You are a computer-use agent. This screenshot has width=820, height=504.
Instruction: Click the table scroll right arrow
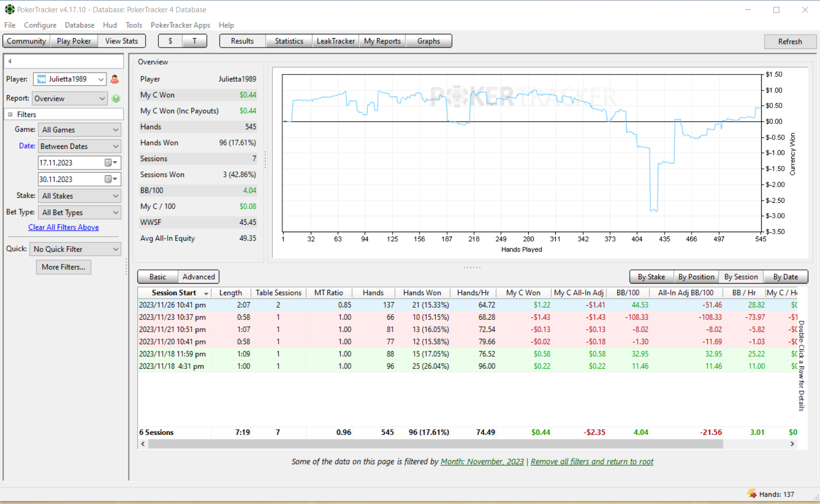(792, 444)
